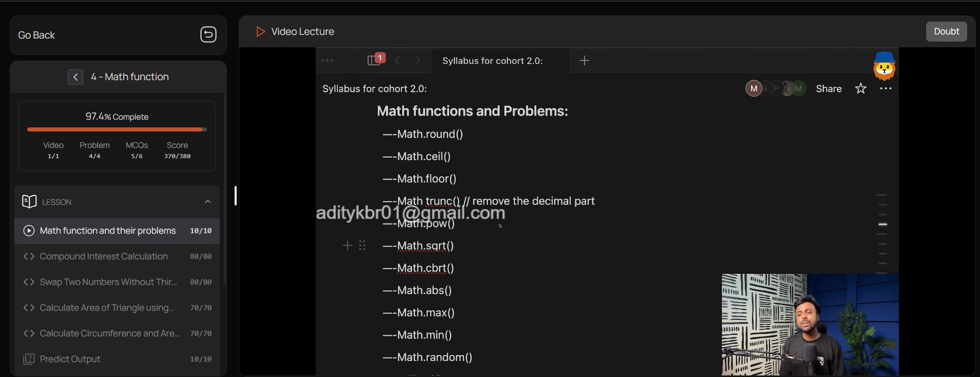Screen dimensions: 980x377
Task: Click the add block plus icon
Action: coord(348,246)
